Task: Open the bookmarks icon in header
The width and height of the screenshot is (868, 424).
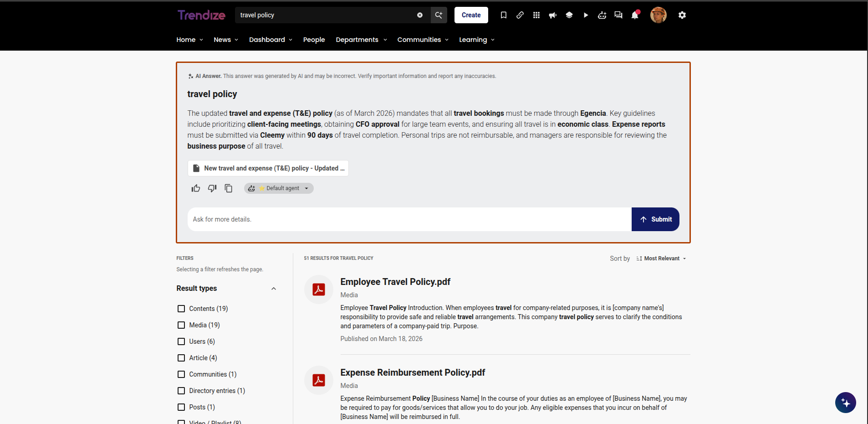Action: 504,15
